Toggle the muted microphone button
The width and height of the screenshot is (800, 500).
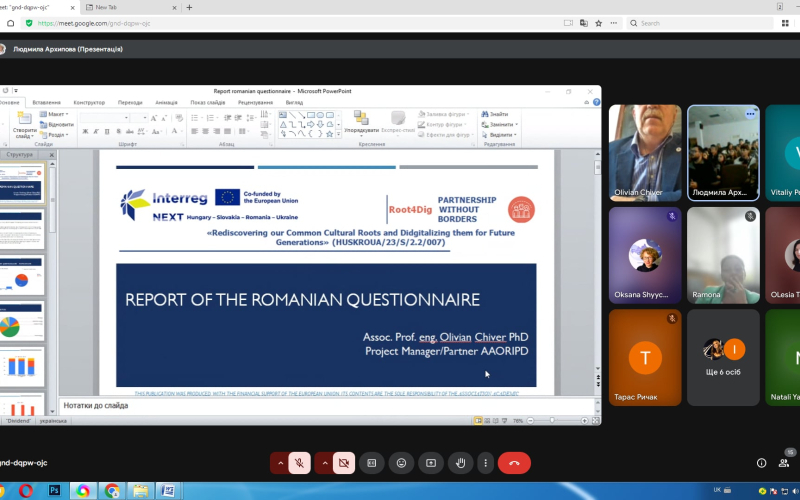click(299, 463)
